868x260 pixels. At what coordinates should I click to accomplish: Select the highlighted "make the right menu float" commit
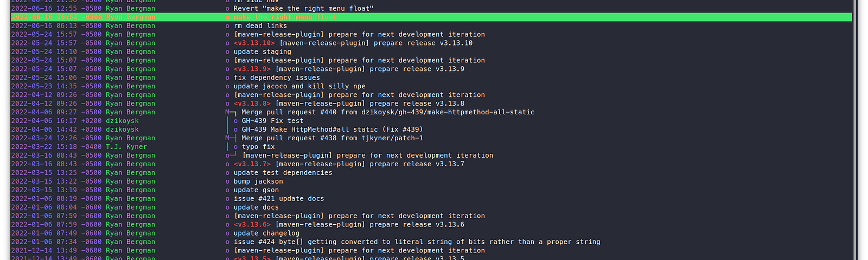(431, 17)
